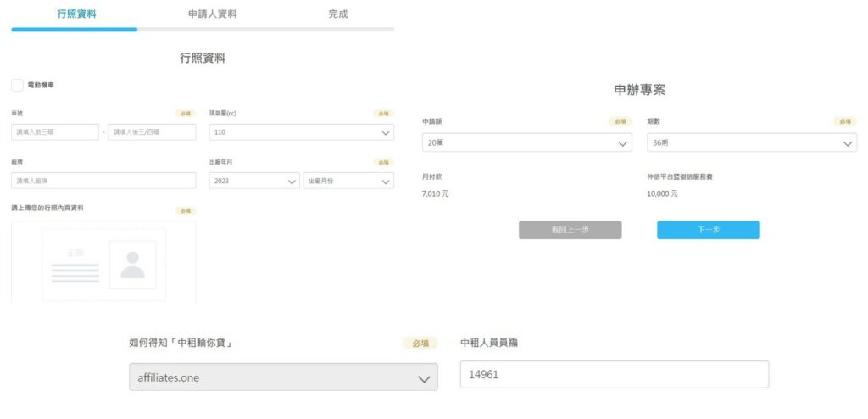Open the 申請額 dropdown showing 20萬
Viewport: 868px width, 419px height.
526,143
